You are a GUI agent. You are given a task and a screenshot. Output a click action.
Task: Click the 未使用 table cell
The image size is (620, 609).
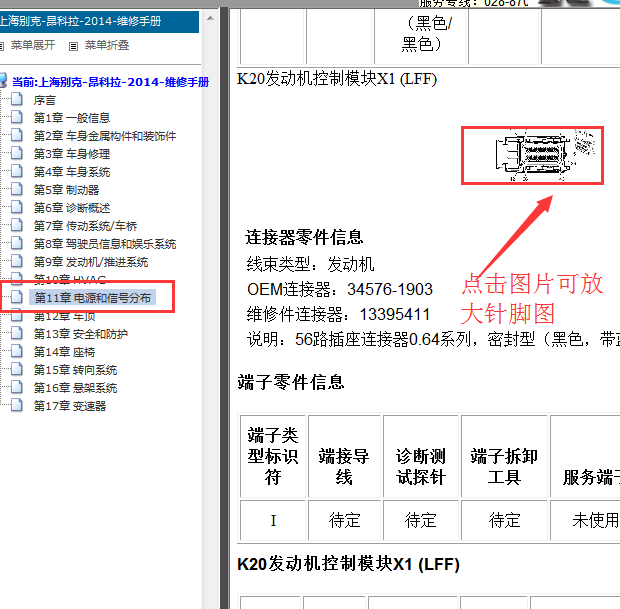click(x=585, y=520)
